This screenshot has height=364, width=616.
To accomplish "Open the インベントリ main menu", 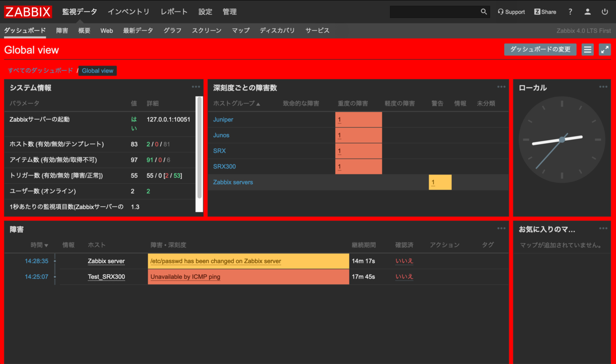I will [x=129, y=11].
